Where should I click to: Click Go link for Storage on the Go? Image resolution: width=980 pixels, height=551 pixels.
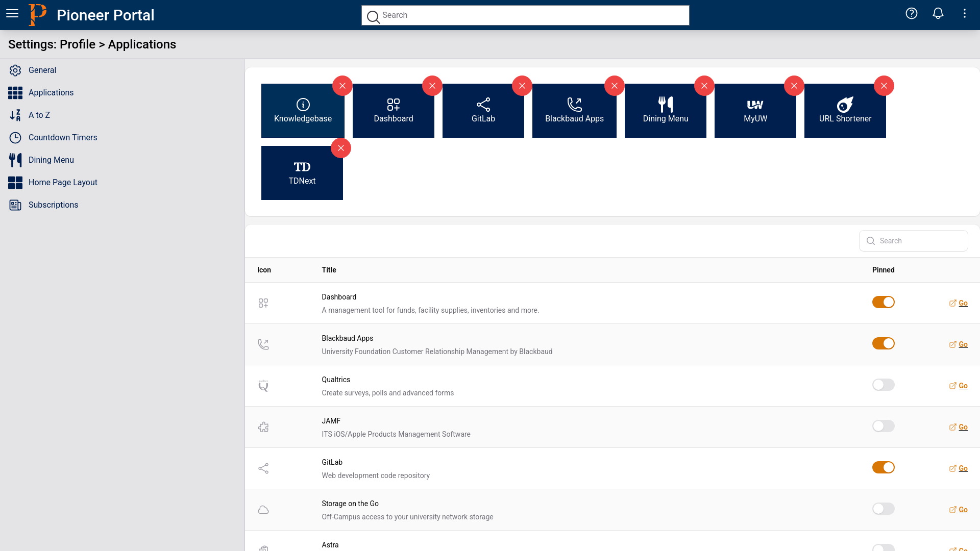tap(959, 510)
